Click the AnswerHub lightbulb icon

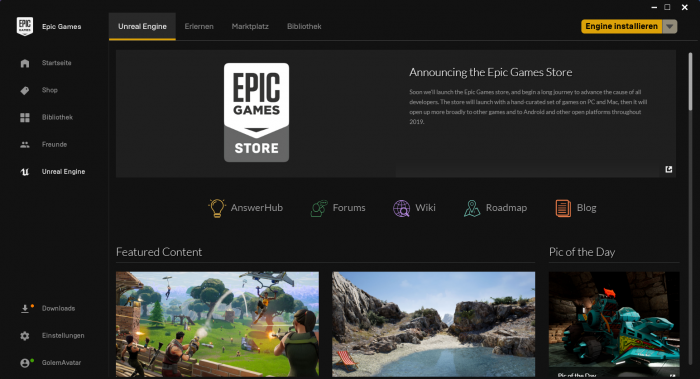pos(217,208)
